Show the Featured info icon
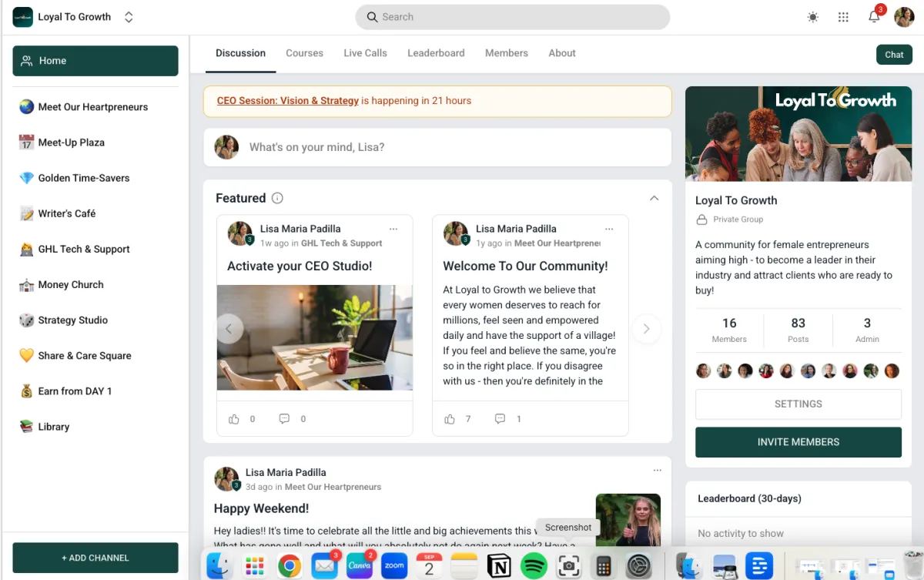 277,198
